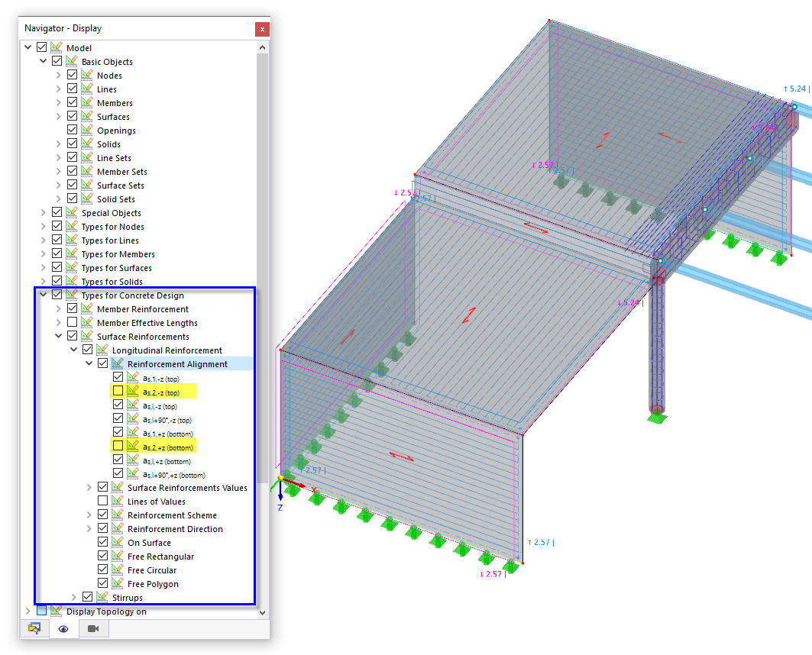812x655 pixels.
Task: Click the Surface Sets display icon
Action: point(87,186)
